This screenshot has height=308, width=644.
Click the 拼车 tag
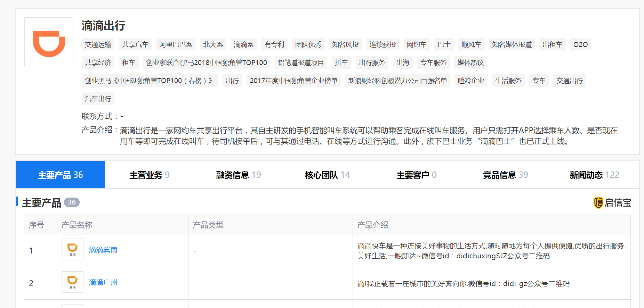(341, 63)
